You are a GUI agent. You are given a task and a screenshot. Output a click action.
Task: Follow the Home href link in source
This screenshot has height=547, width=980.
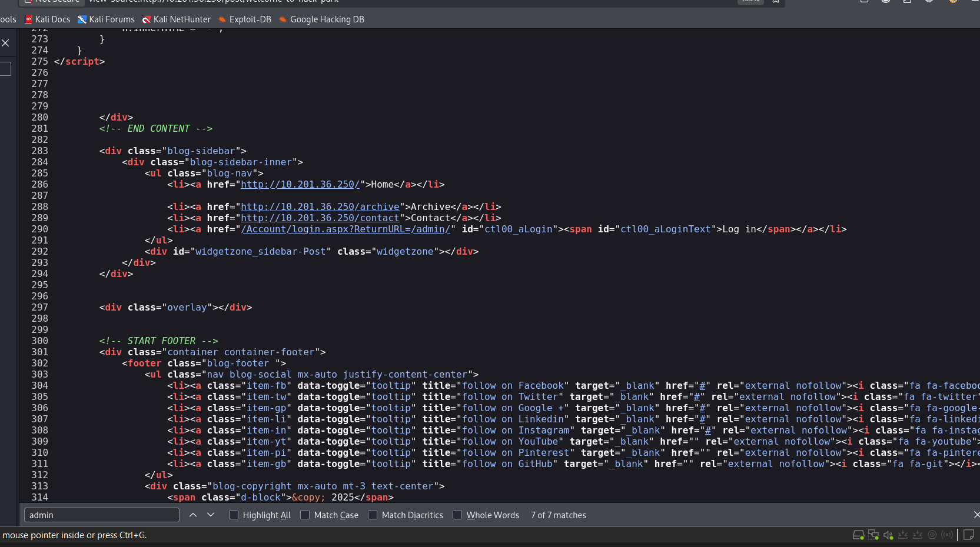(300, 185)
